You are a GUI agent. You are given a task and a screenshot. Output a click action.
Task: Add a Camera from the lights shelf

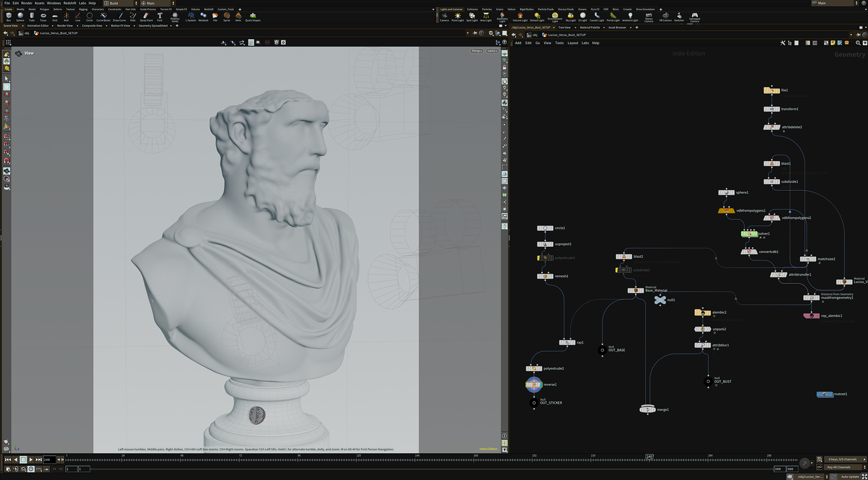tap(444, 17)
